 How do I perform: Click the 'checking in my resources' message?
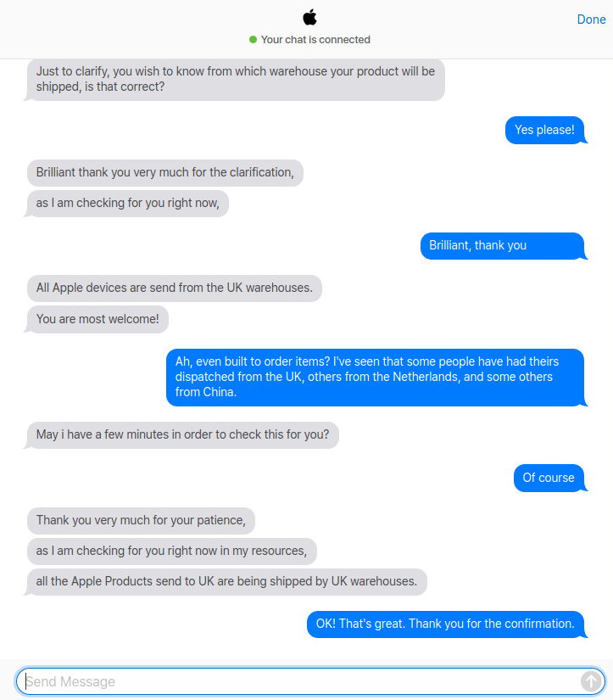[x=172, y=551]
